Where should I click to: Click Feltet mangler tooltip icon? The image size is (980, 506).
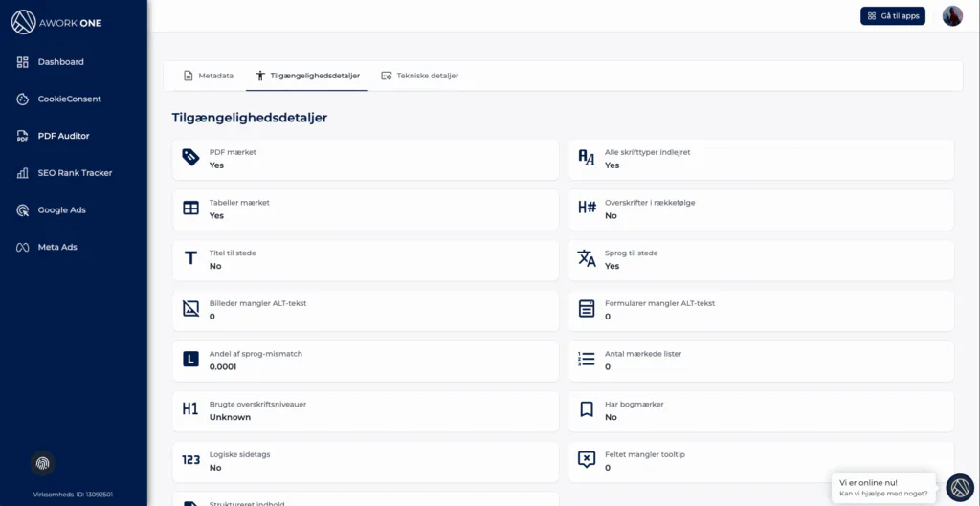pos(587,460)
